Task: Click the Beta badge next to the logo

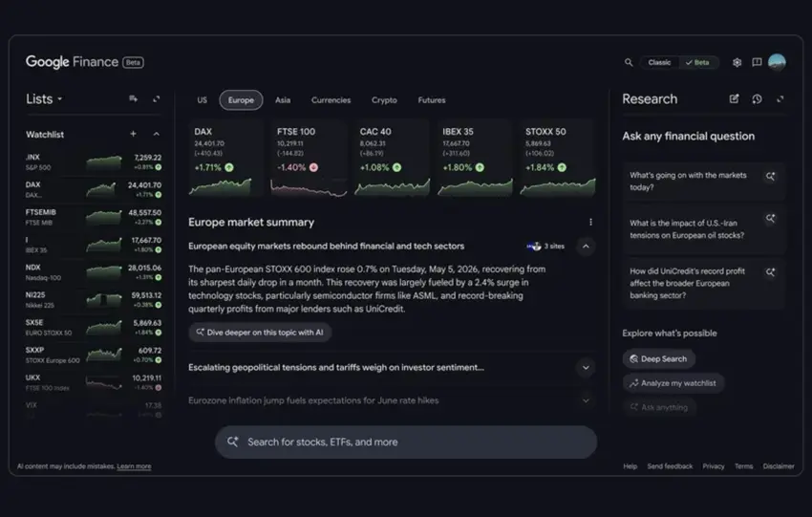Action: click(133, 62)
